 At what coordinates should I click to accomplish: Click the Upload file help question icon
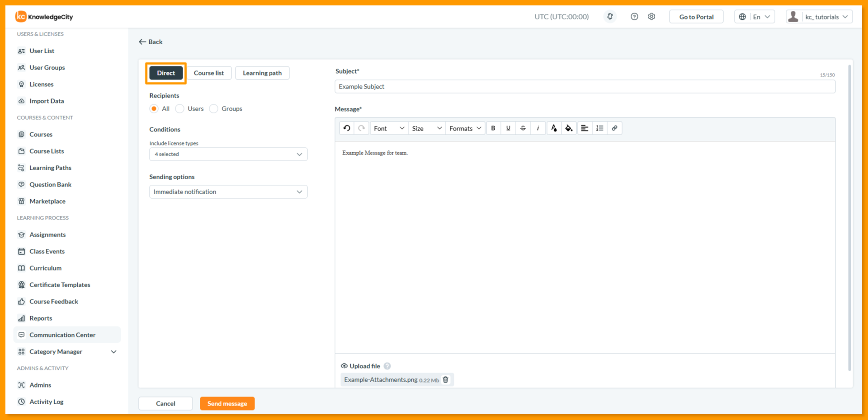[x=387, y=366]
